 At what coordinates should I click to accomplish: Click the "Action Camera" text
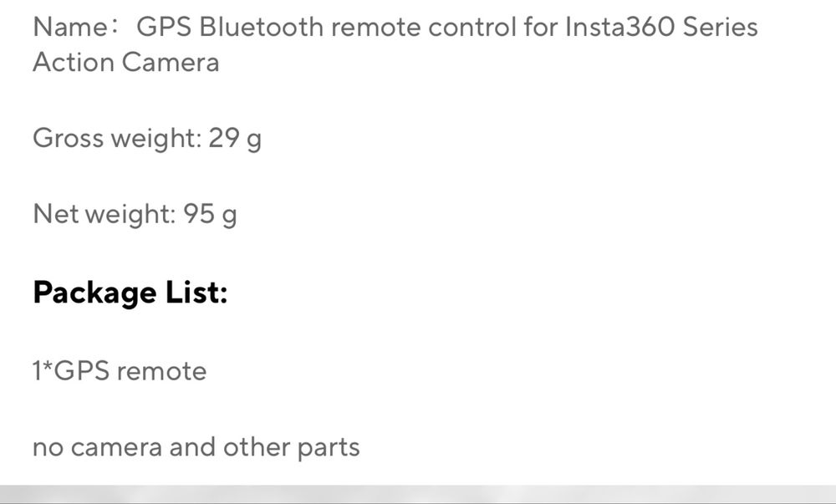[126, 63]
